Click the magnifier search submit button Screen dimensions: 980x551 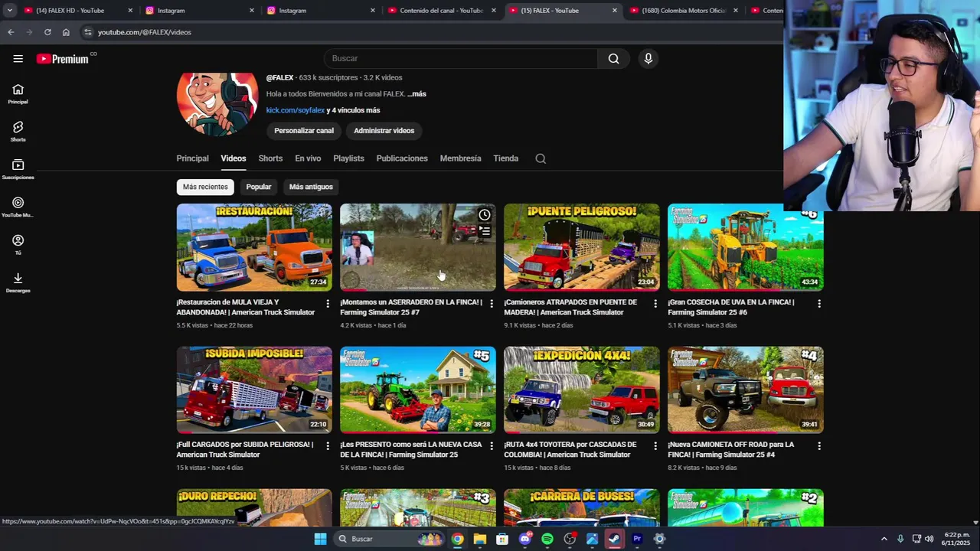coord(613,58)
